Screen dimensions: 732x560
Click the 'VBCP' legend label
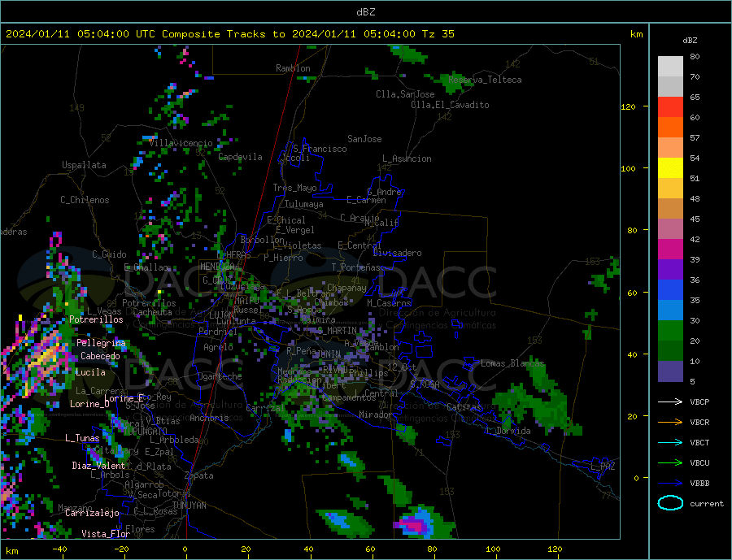click(x=699, y=402)
